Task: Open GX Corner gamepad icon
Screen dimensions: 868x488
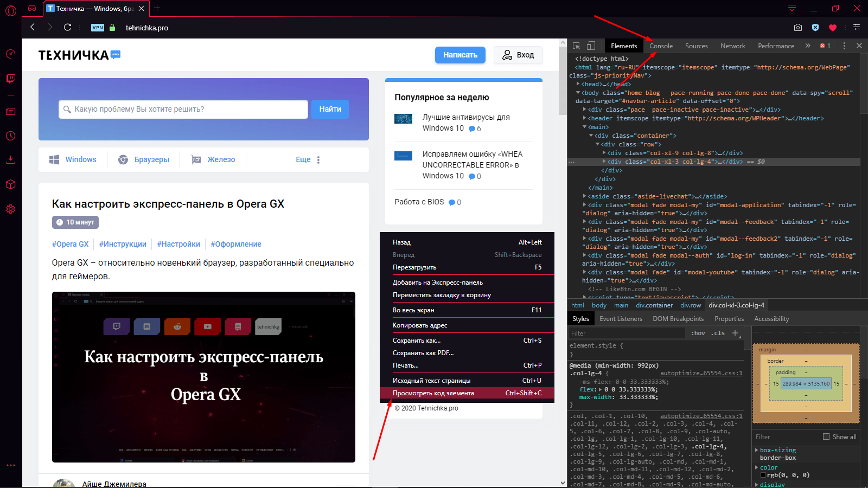Action: click(32, 8)
